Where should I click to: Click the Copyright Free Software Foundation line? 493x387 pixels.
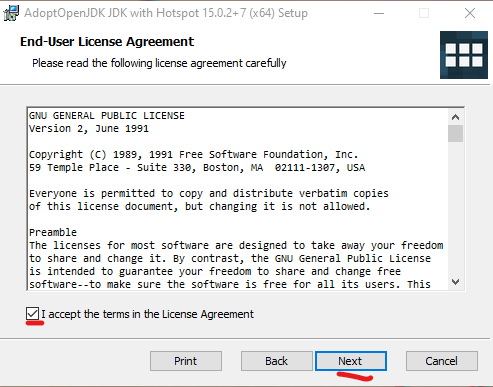tap(193, 155)
